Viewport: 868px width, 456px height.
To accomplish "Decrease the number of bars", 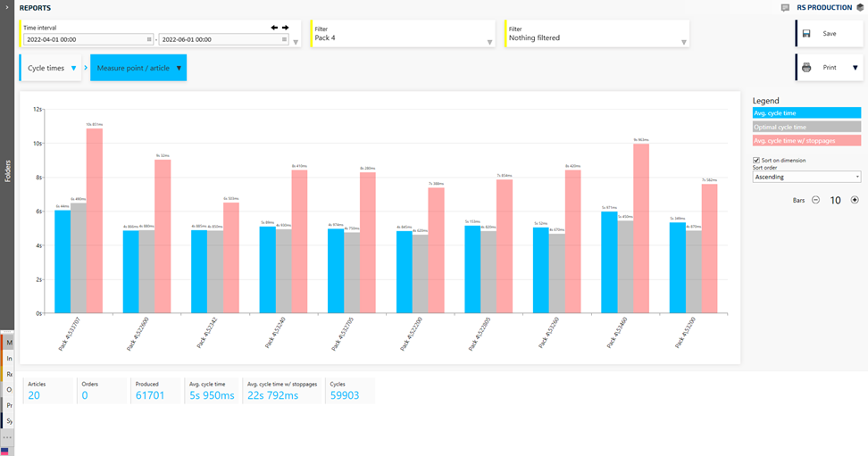I will click(815, 200).
